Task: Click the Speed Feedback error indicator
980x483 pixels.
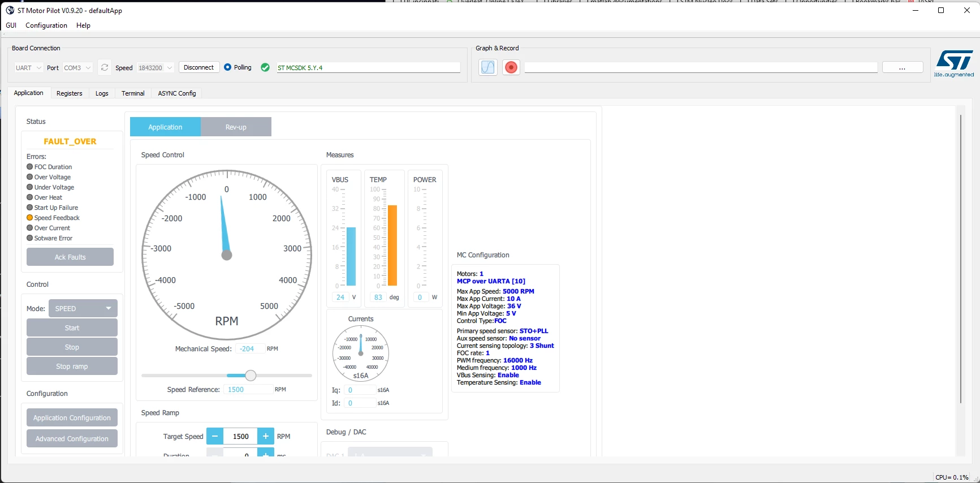Action: (x=30, y=218)
